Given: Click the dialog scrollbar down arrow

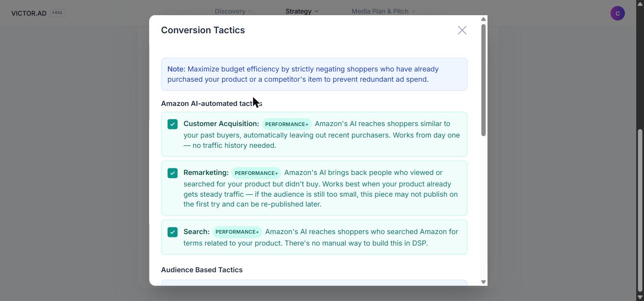Looking at the screenshot, I should tap(483, 282).
